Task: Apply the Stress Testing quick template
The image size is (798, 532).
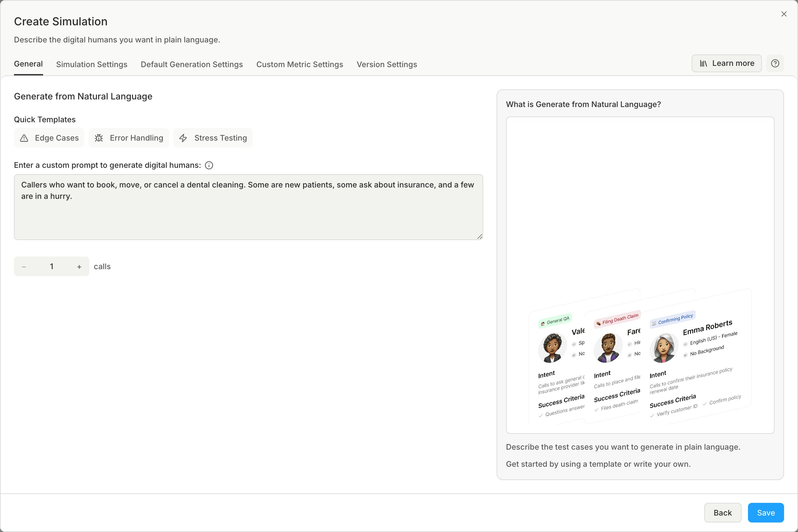Action: pyautogui.click(x=213, y=138)
